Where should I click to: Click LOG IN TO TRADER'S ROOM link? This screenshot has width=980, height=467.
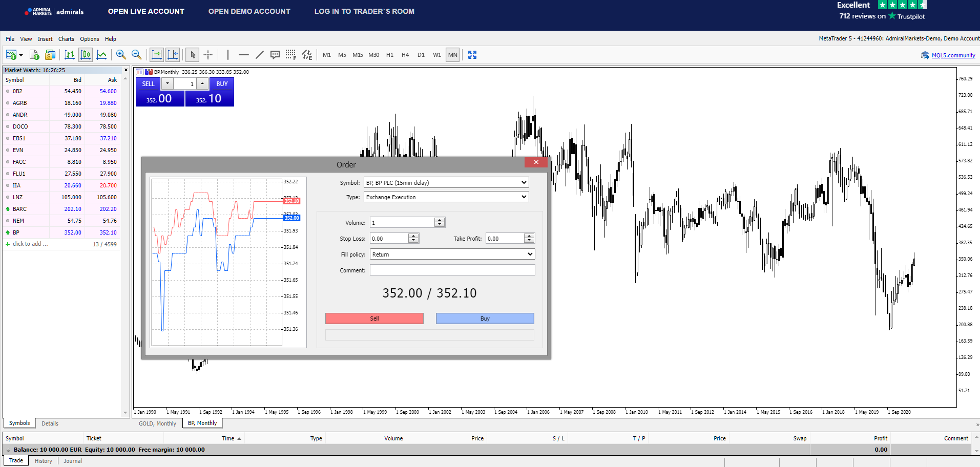[x=364, y=11]
